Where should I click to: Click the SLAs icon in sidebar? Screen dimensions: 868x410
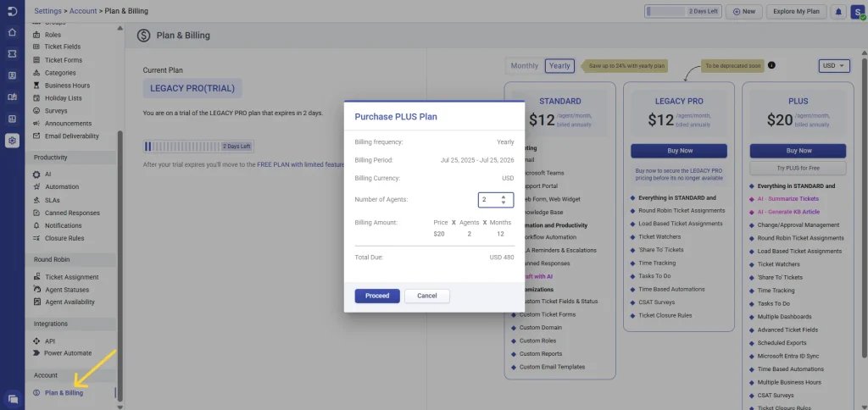(x=36, y=200)
